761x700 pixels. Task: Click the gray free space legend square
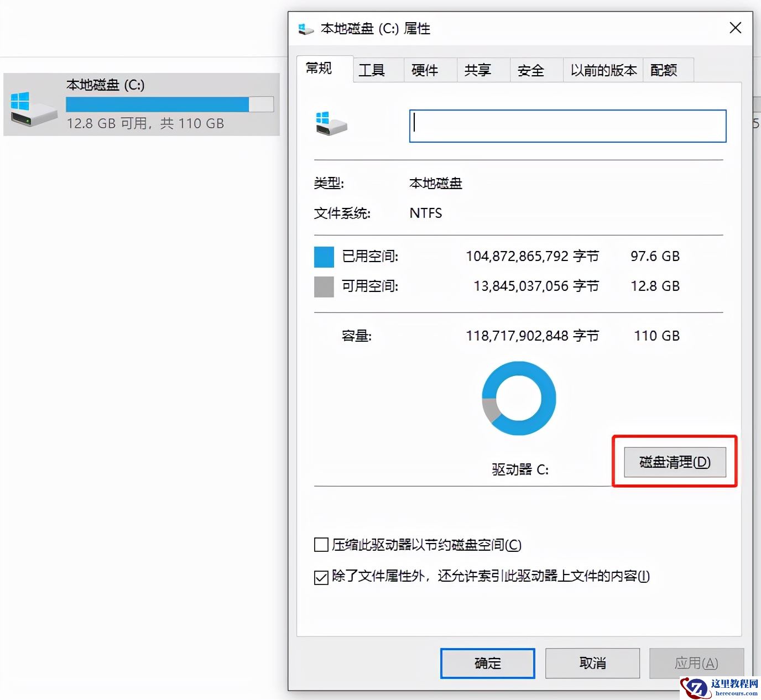[324, 286]
